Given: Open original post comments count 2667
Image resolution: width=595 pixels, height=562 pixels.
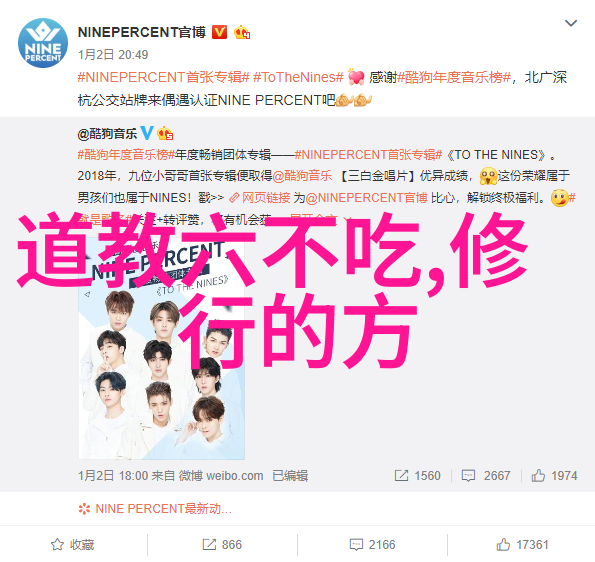Looking at the screenshot, I should click(x=486, y=475).
